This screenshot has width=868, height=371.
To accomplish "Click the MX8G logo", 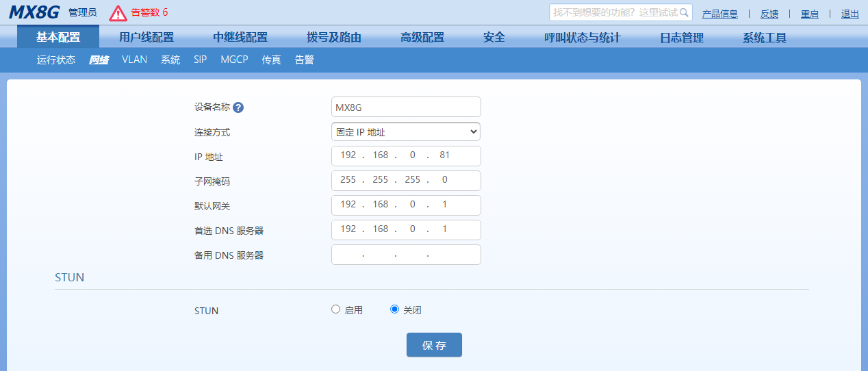I will click(x=34, y=12).
